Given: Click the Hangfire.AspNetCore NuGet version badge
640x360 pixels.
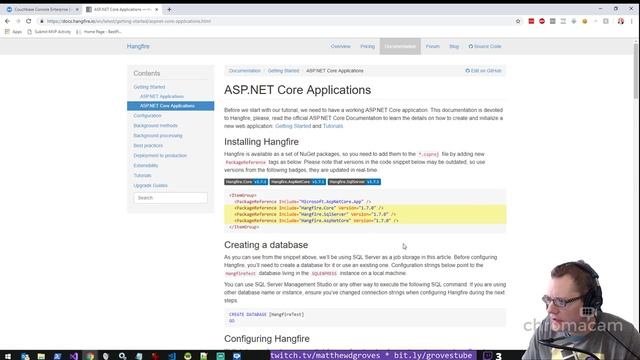Looking at the screenshot, I should [x=298, y=182].
